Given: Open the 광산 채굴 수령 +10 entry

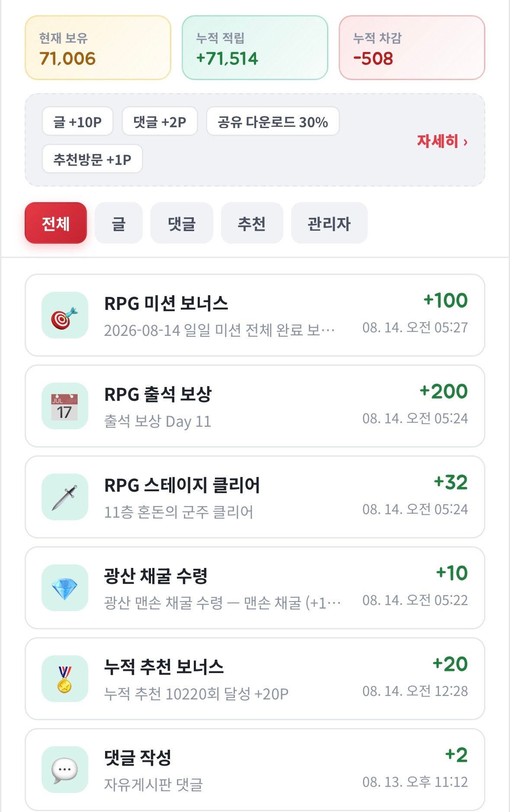Looking at the screenshot, I should tap(255, 588).
